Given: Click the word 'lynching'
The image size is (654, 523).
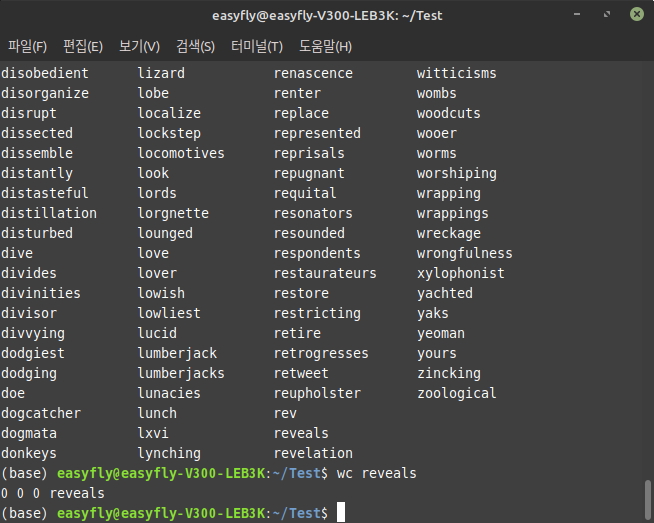Looking at the screenshot, I should (x=169, y=454).
